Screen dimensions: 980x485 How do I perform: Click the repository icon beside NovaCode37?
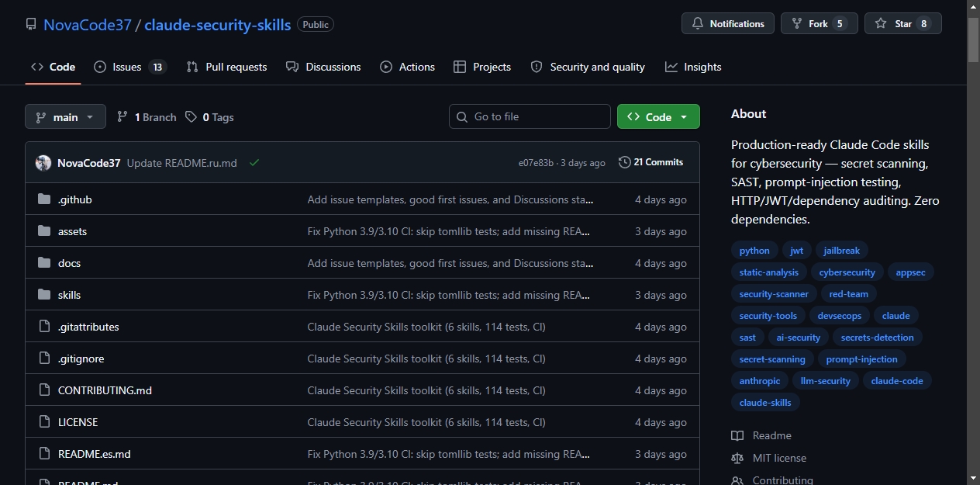[x=31, y=24]
